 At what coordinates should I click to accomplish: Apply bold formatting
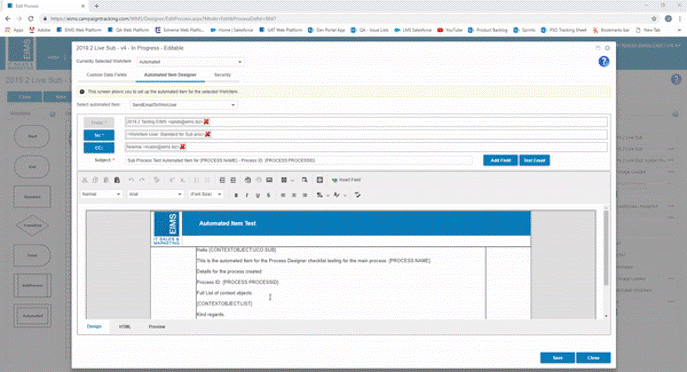pyautogui.click(x=236, y=195)
